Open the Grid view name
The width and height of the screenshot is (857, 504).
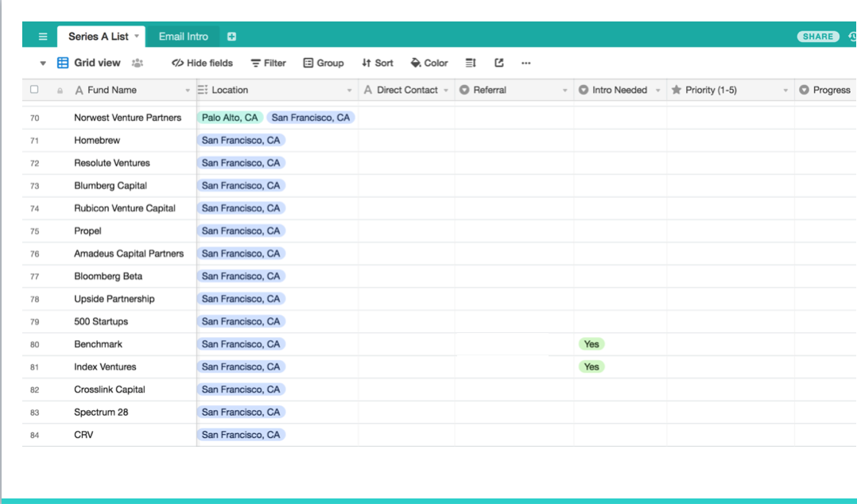click(97, 63)
